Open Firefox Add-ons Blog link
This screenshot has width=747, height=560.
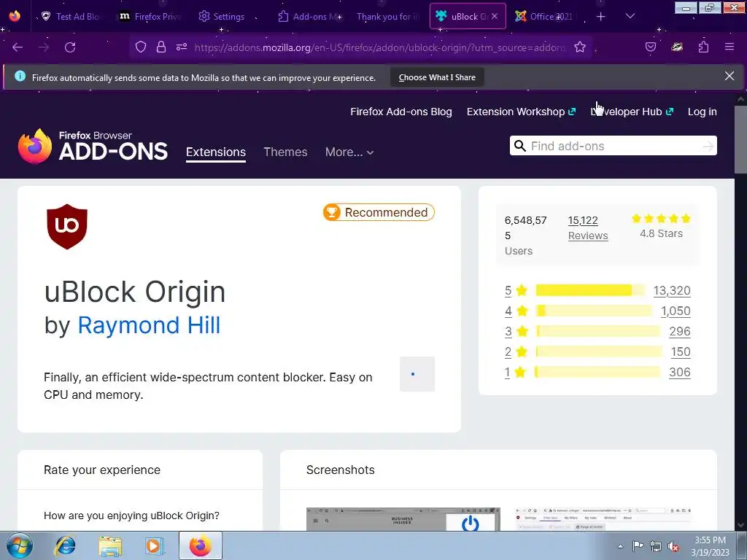[401, 112]
